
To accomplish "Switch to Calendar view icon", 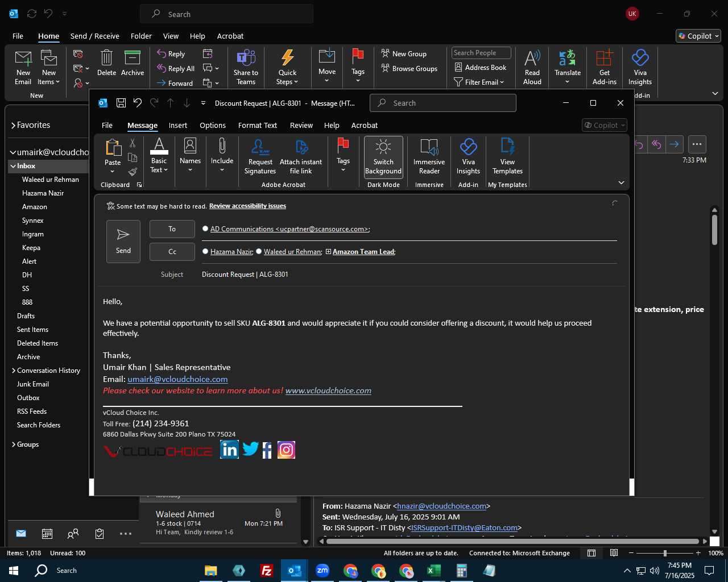I will click(47, 534).
